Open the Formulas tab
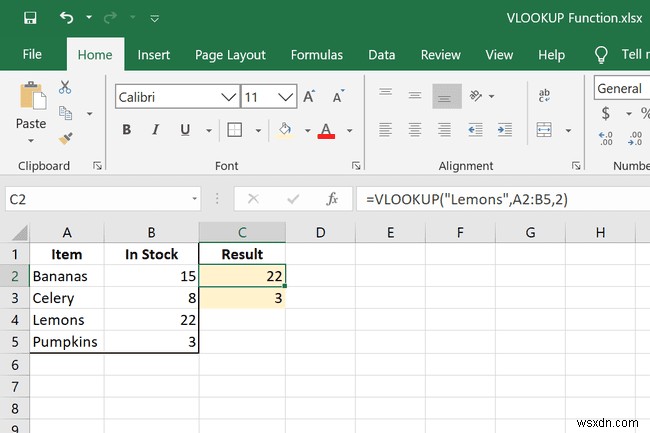 tap(317, 55)
